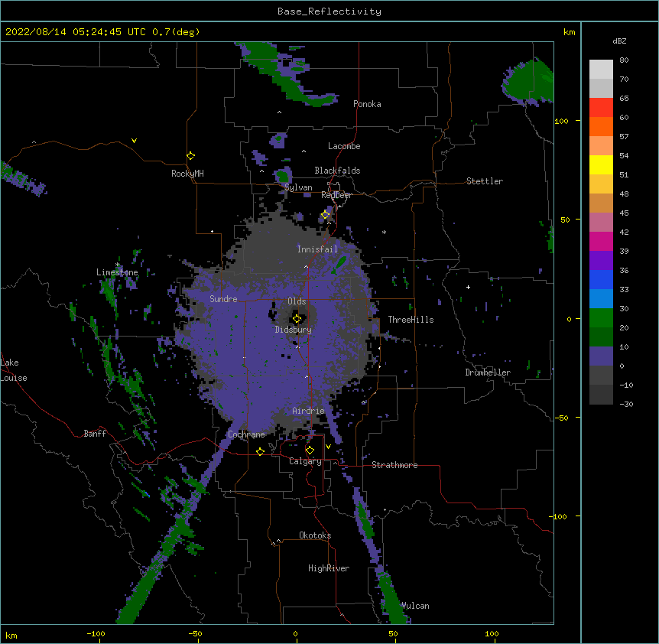Click the asterisk marker above Limestone label
Image resolution: width=659 pixels, height=644 pixels.
pos(118,265)
